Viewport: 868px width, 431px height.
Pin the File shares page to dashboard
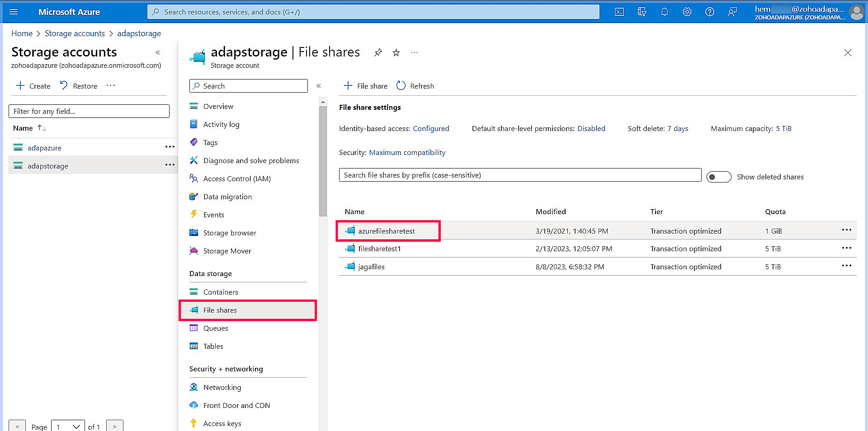click(x=378, y=52)
